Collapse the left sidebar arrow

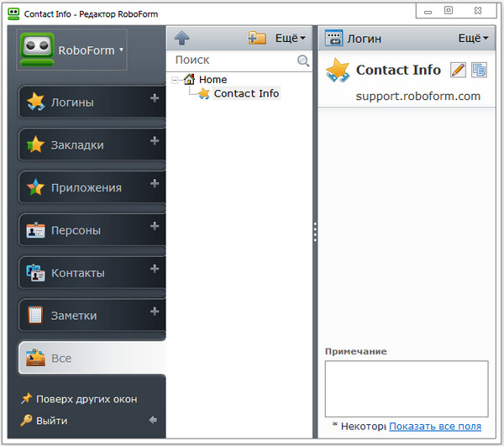(153, 419)
